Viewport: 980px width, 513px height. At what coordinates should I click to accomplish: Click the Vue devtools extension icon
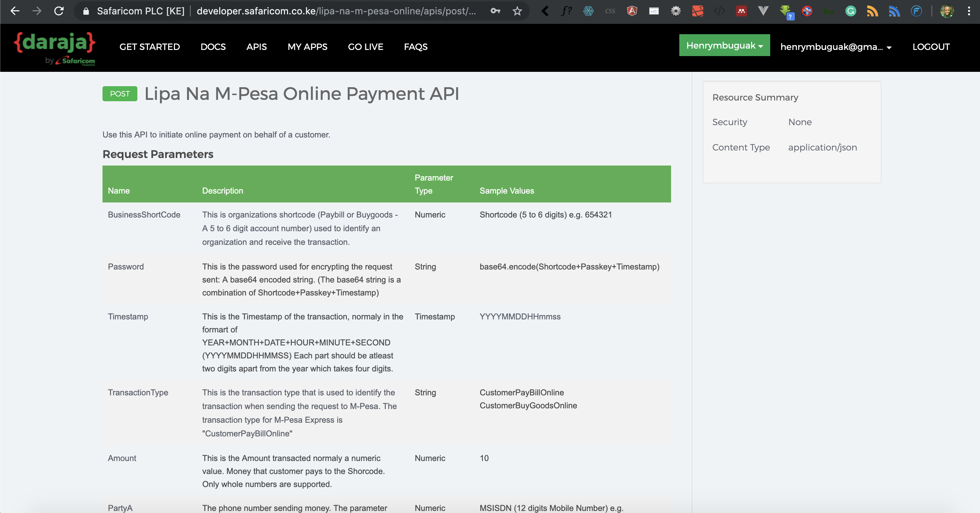pos(763,11)
